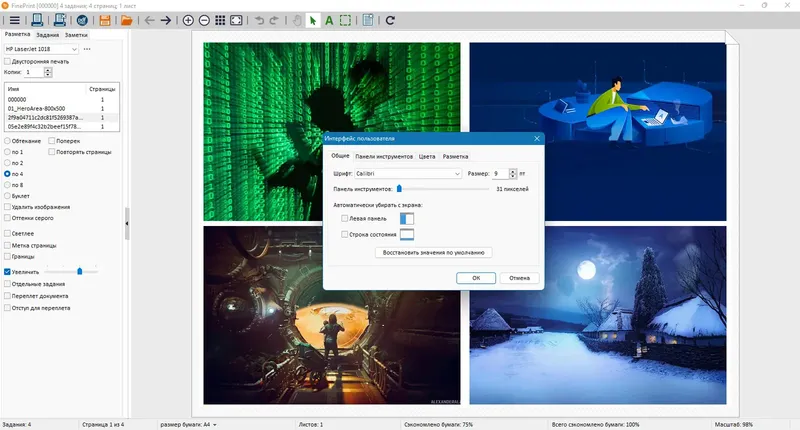Open the HP LaserJet 1018 printer dropdown

(41, 49)
